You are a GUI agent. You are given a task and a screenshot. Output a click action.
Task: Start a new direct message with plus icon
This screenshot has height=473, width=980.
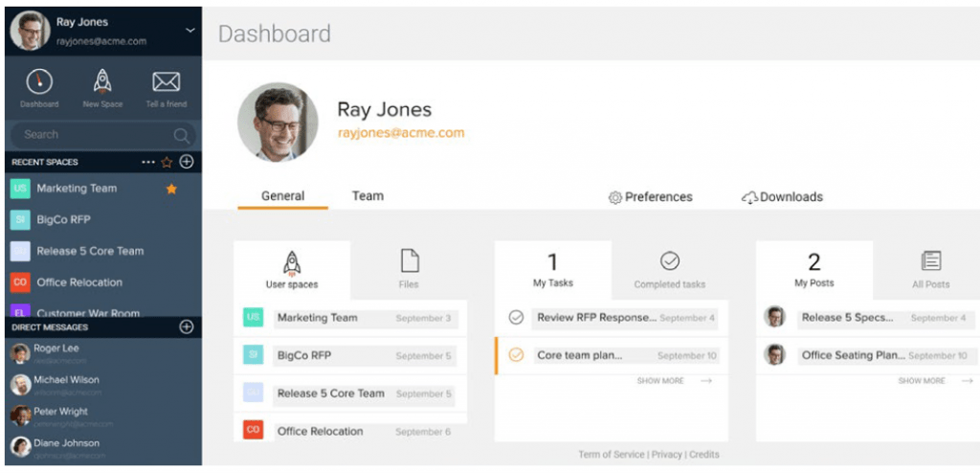coord(187,327)
